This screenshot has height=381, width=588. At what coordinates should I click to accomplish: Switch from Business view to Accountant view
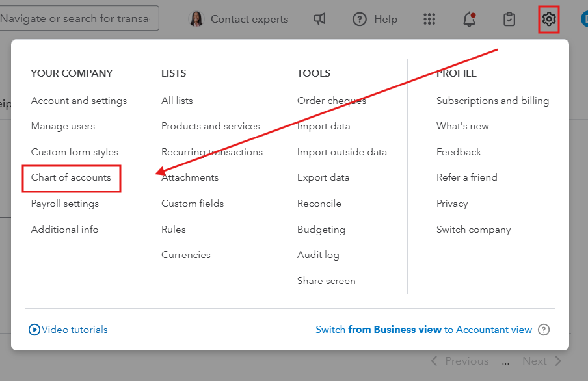(x=423, y=330)
